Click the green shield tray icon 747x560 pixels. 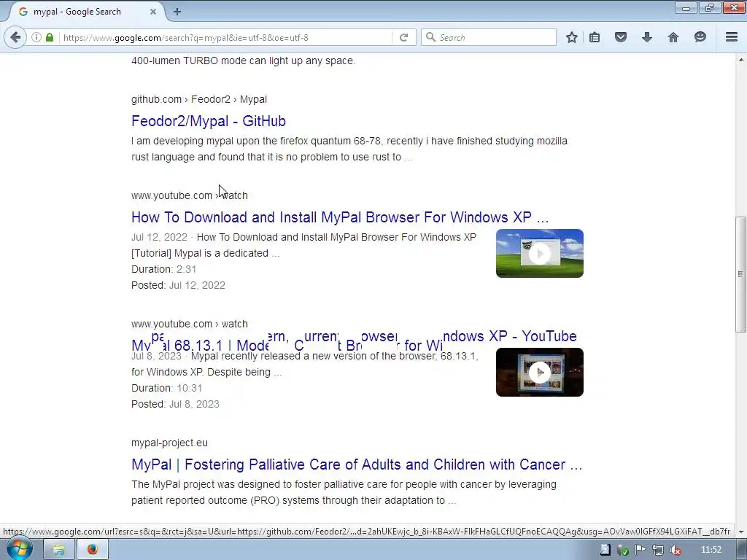[x=623, y=550]
